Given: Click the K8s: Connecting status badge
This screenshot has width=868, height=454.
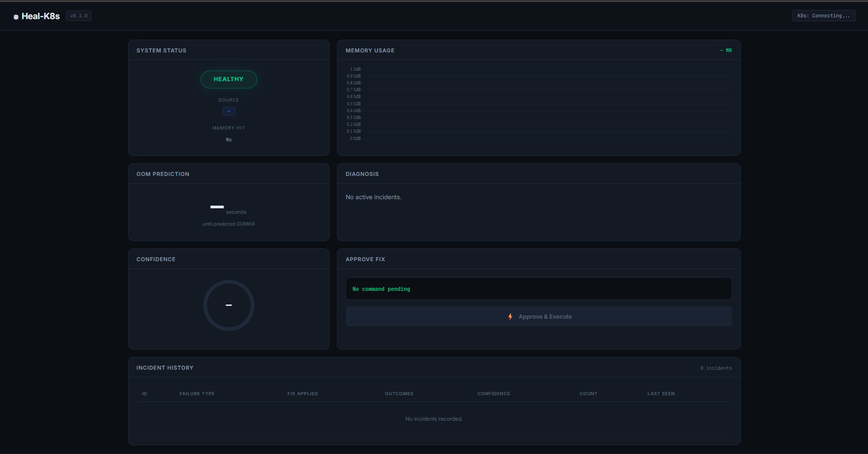Looking at the screenshot, I should (x=823, y=15).
